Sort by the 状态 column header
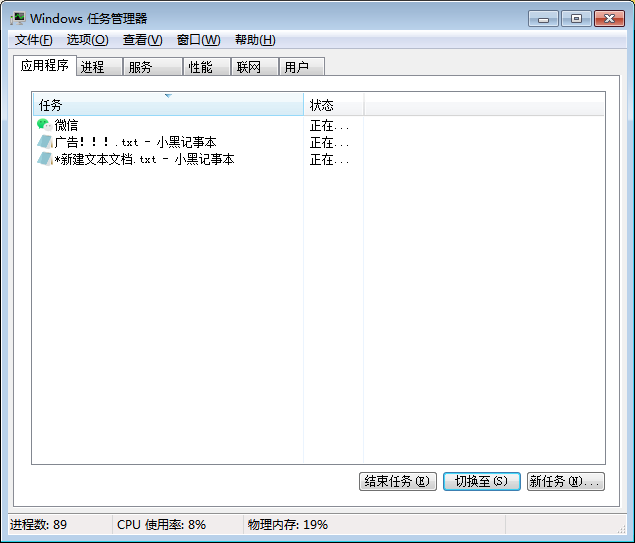635x543 pixels. (334, 105)
